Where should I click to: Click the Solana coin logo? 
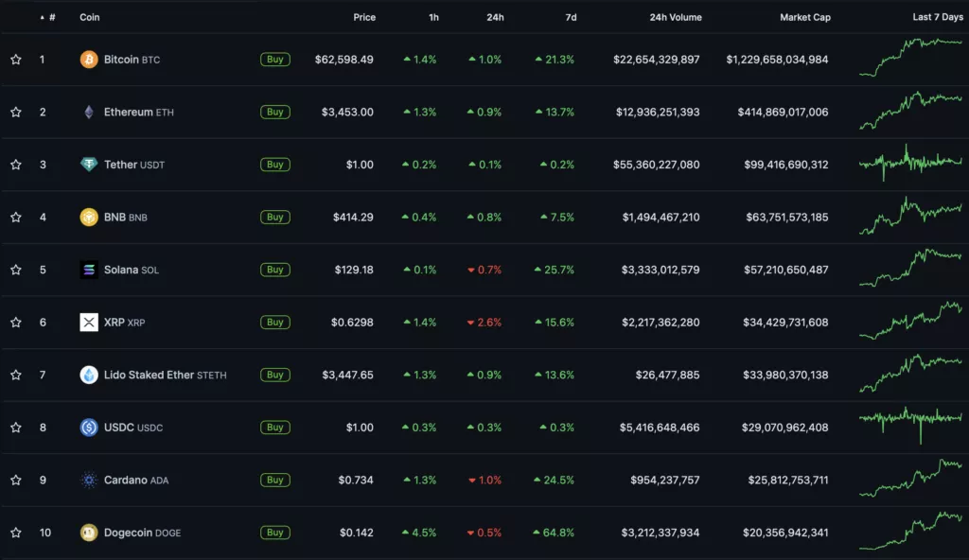[89, 270]
